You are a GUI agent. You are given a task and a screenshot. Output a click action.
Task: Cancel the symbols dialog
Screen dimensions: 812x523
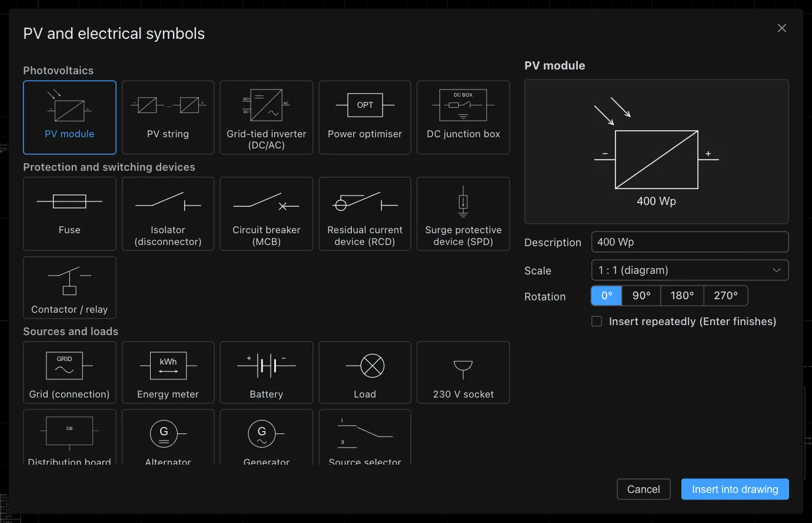pyautogui.click(x=644, y=489)
